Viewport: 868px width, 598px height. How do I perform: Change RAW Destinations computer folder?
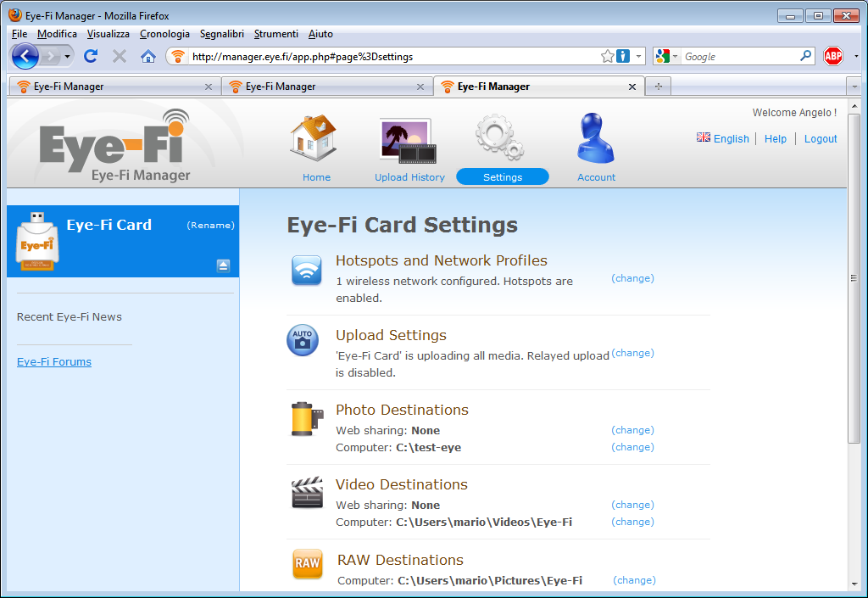click(x=634, y=579)
